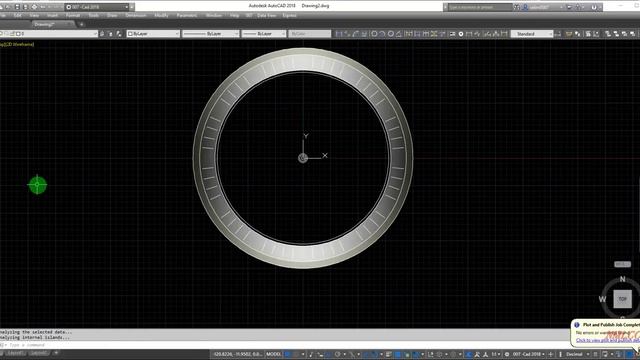Viewport: 640px width, 360px height.
Task: Toggle lineweight display in status bar
Action: click(x=389, y=354)
